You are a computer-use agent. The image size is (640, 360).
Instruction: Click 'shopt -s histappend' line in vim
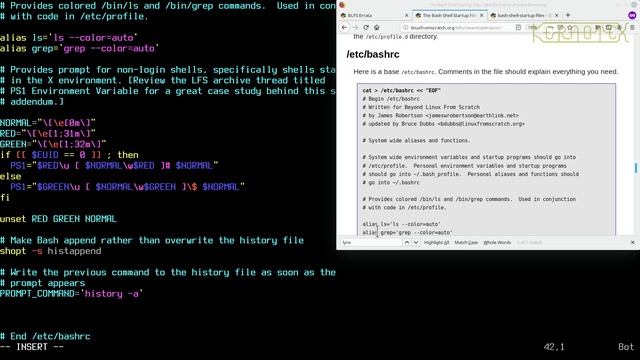51,251
